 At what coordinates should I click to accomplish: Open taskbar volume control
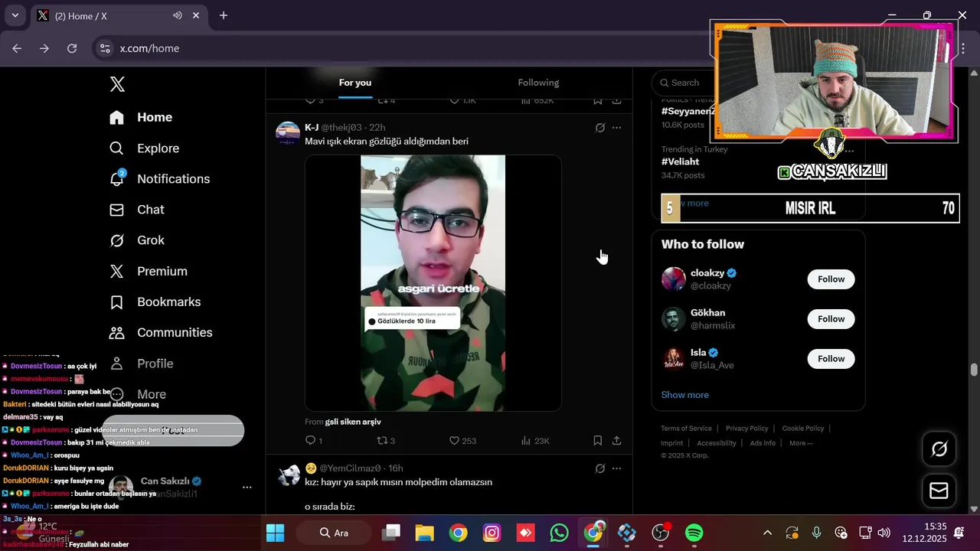[x=884, y=533]
